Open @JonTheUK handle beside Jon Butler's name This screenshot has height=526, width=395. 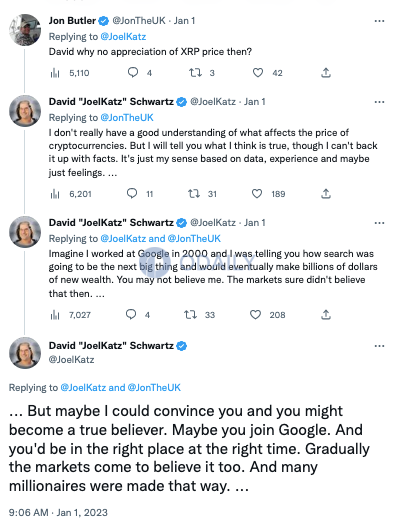(139, 21)
